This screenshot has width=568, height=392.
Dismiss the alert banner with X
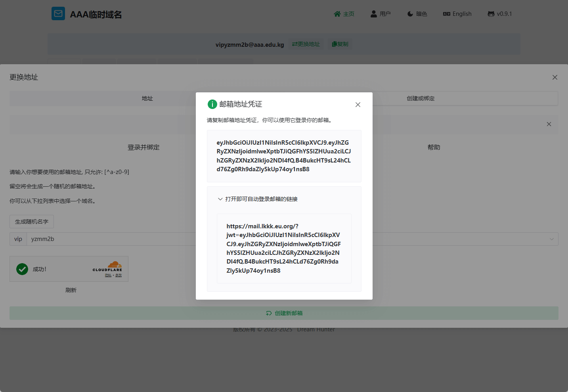pyautogui.click(x=549, y=124)
